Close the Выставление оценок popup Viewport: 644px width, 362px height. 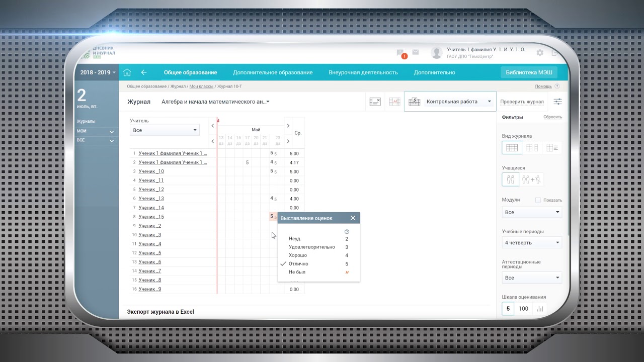(x=353, y=218)
